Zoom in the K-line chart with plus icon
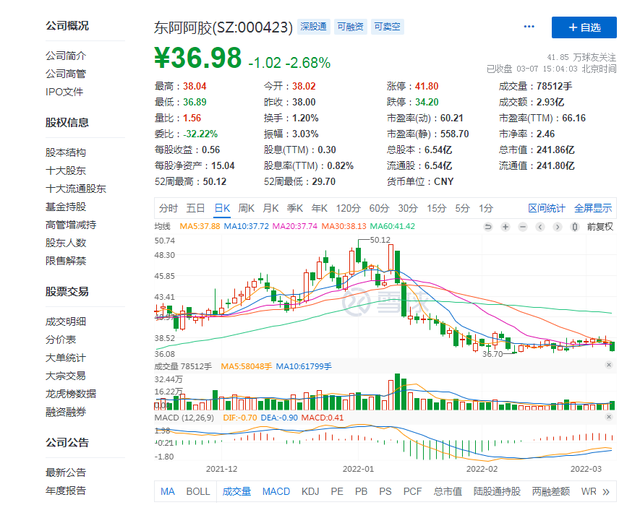The height and width of the screenshot is (505, 640). [x=505, y=227]
